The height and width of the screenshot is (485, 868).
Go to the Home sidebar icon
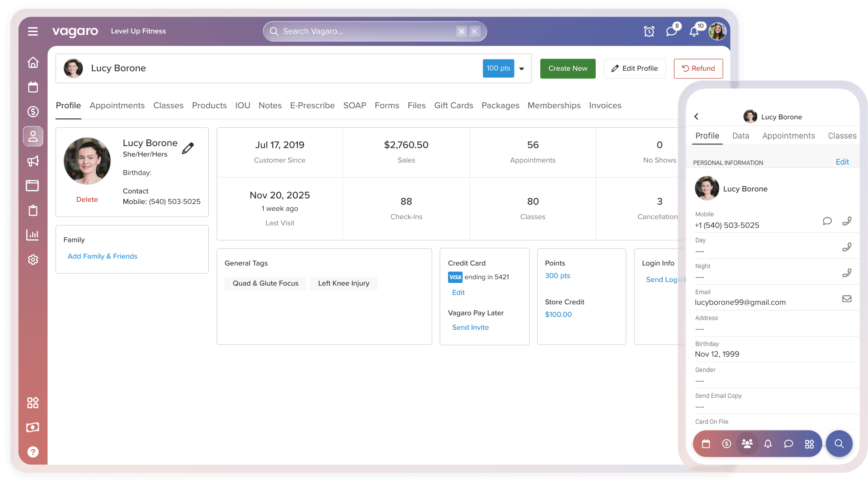pyautogui.click(x=33, y=62)
